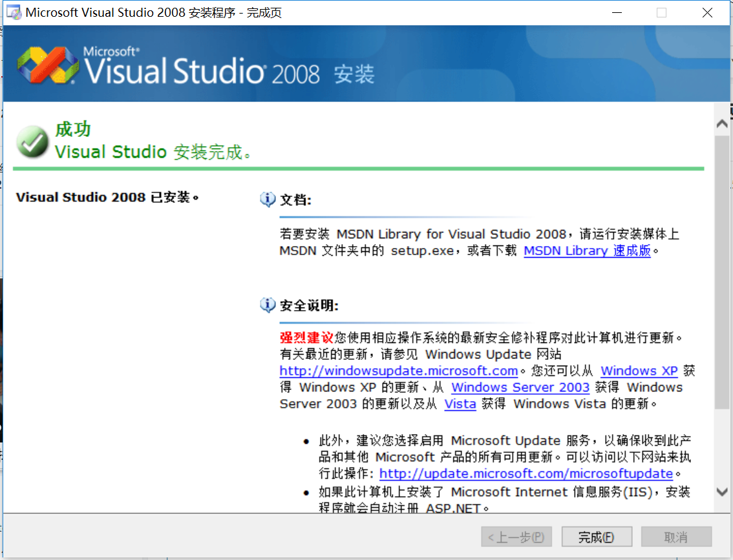Click the red 强烈建议 text
The width and height of the screenshot is (733, 560).
tap(306, 338)
